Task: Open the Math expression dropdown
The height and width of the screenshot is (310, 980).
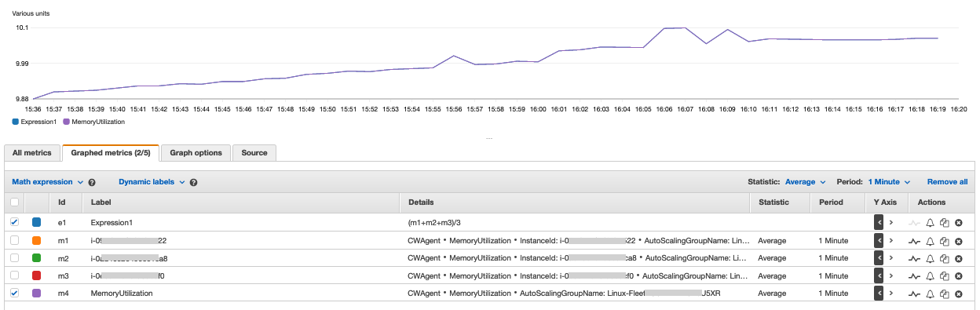Action: 48,182
